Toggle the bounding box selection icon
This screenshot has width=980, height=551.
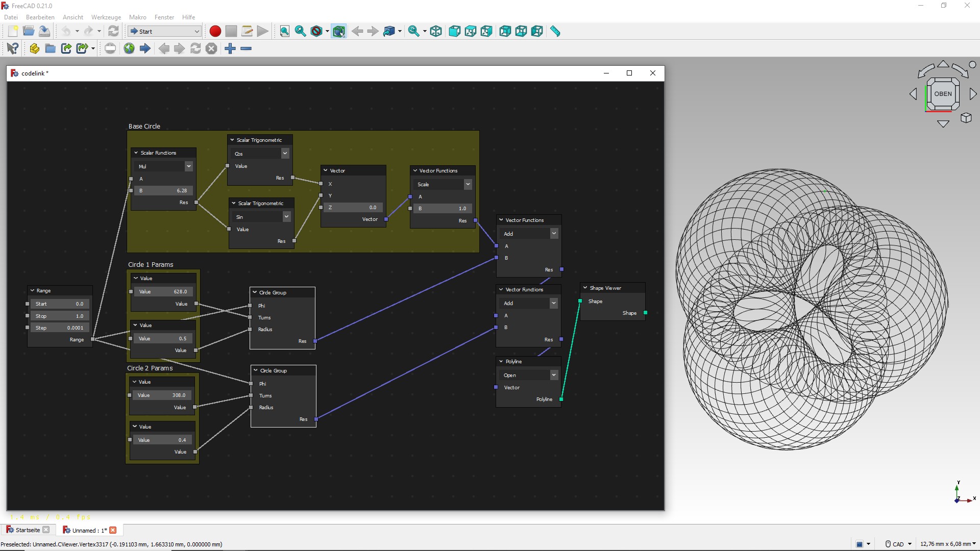tap(339, 32)
